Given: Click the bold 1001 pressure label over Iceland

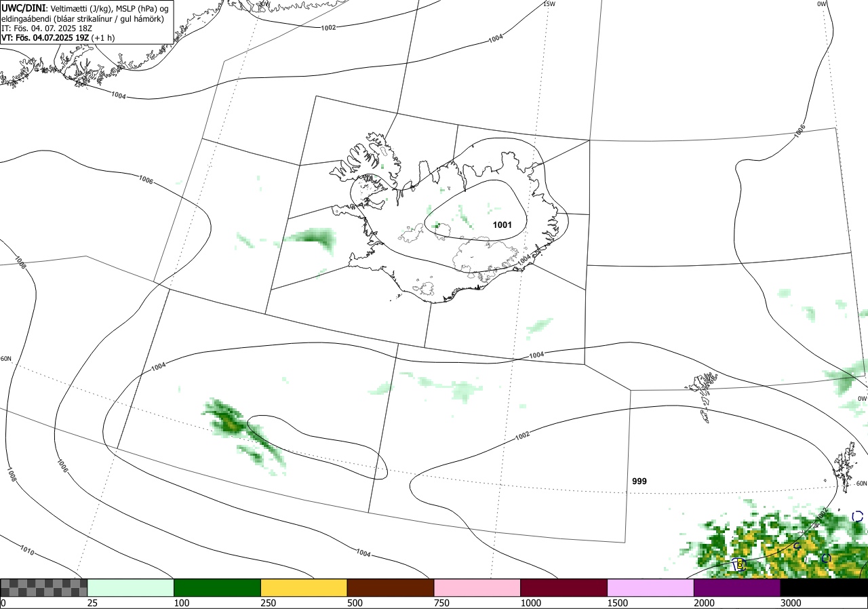Looking at the screenshot, I should pos(502,224).
